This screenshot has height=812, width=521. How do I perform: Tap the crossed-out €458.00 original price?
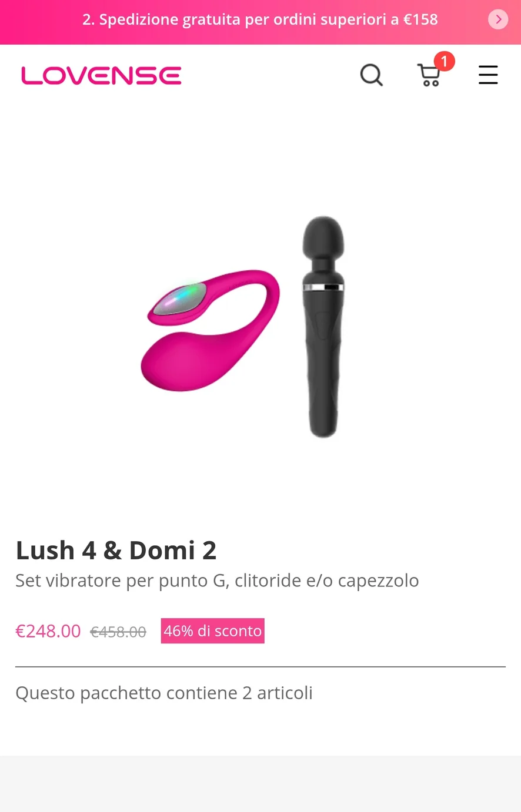click(x=118, y=632)
